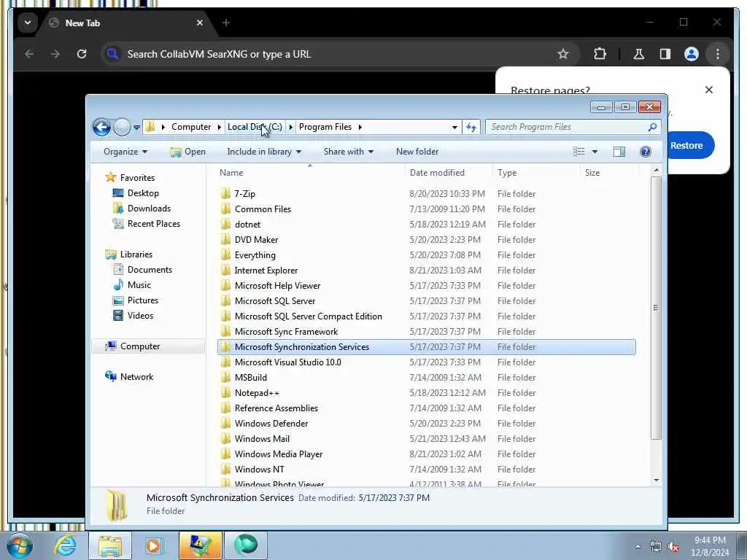Sort by Name column header
Viewport: 747px width, 560px height.
point(231,172)
